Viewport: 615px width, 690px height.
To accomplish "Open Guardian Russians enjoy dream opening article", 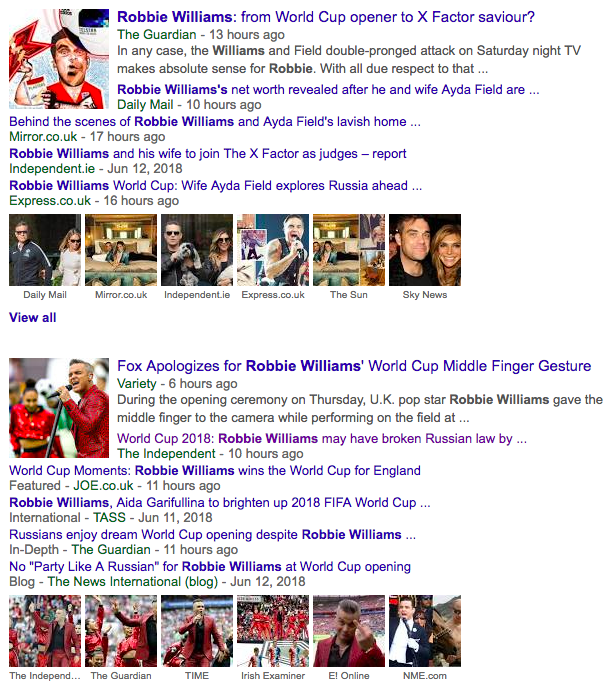I will [x=212, y=535].
